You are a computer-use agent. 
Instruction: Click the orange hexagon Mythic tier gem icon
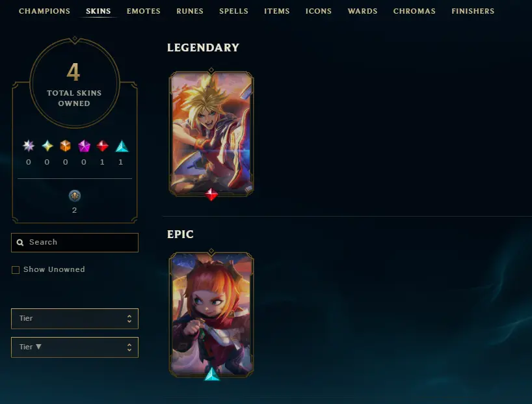[66, 146]
